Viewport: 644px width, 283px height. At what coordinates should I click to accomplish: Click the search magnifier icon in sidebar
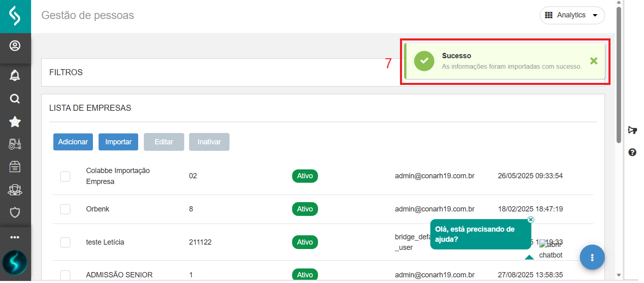pos(15,99)
